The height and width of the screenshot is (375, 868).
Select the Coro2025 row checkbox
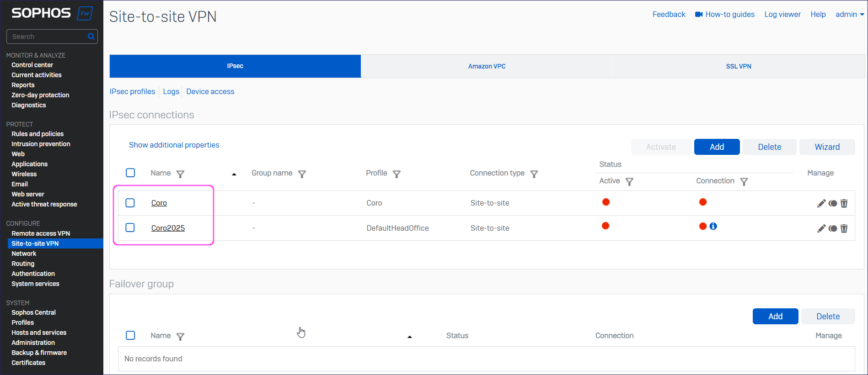click(x=130, y=227)
